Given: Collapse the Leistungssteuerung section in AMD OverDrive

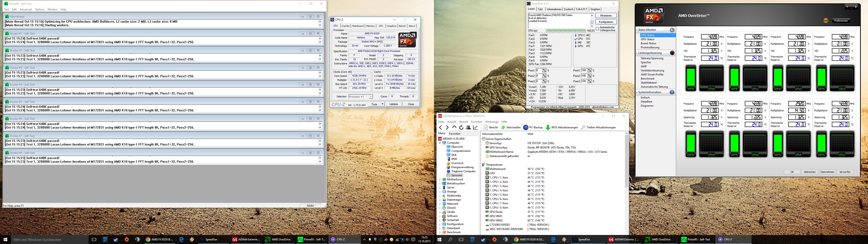Looking at the screenshot, I should tap(637, 53).
